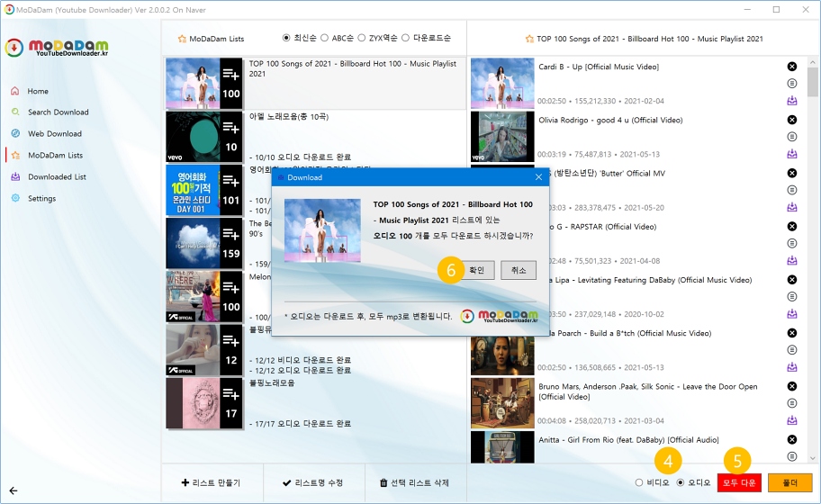Open menu icon for Olivia Rodrigo good 4 u
The image size is (821, 504).
(x=792, y=137)
